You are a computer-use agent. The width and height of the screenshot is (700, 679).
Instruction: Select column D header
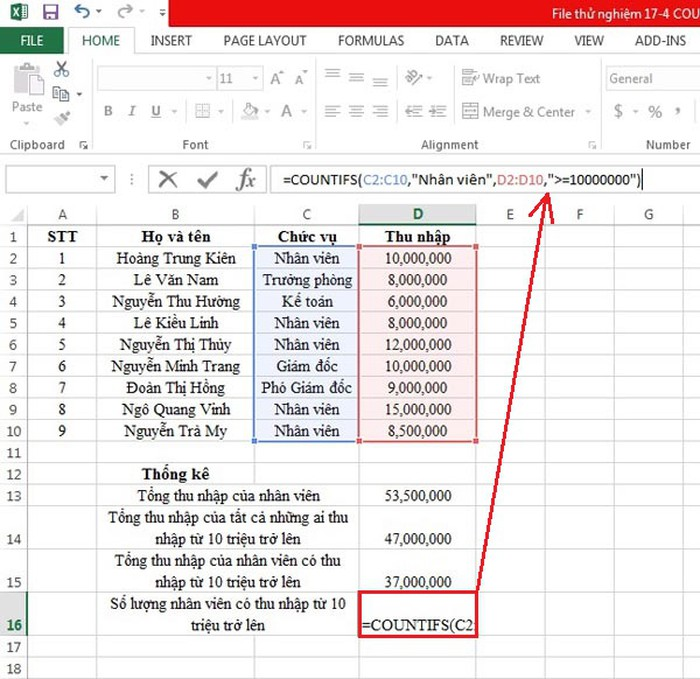click(x=417, y=214)
